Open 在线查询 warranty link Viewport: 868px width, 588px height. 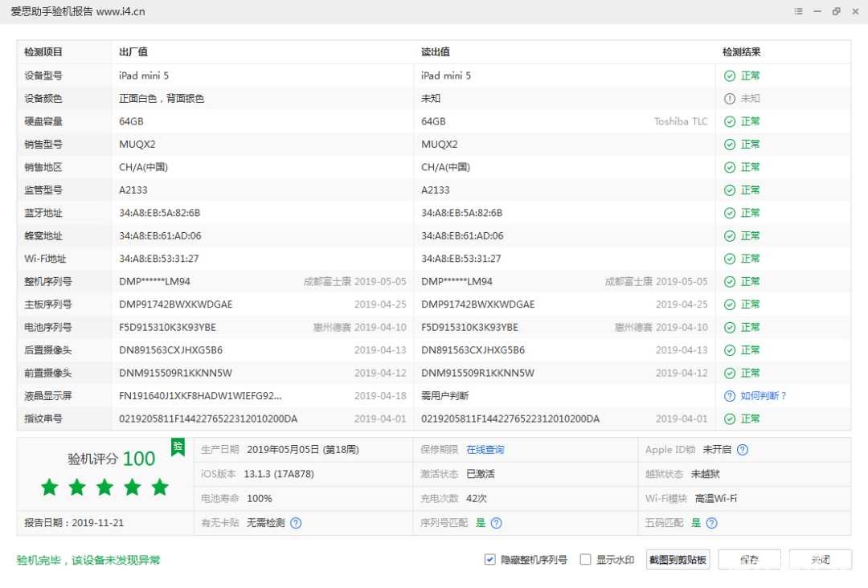click(485, 450)
